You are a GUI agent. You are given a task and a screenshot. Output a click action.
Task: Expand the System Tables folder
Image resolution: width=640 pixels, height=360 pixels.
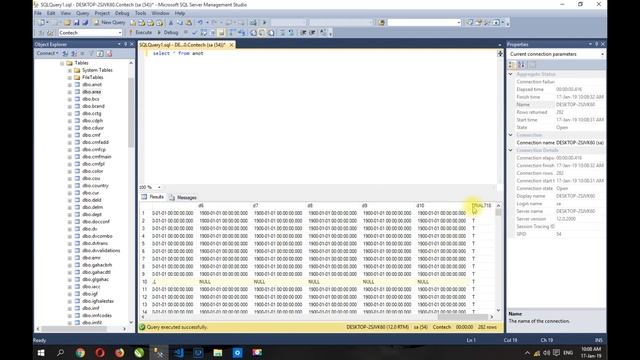click(70, 70)
